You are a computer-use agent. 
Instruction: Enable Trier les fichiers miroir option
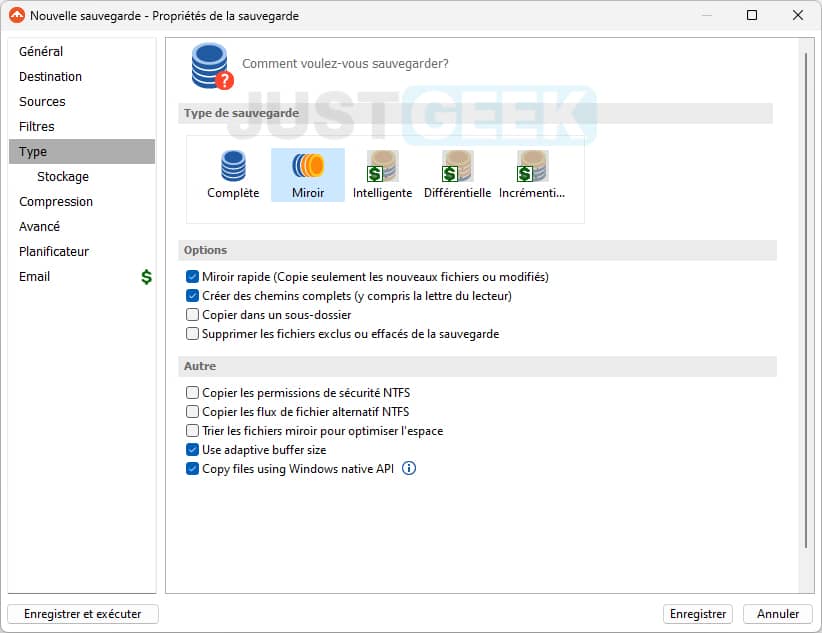pos(192,431)
